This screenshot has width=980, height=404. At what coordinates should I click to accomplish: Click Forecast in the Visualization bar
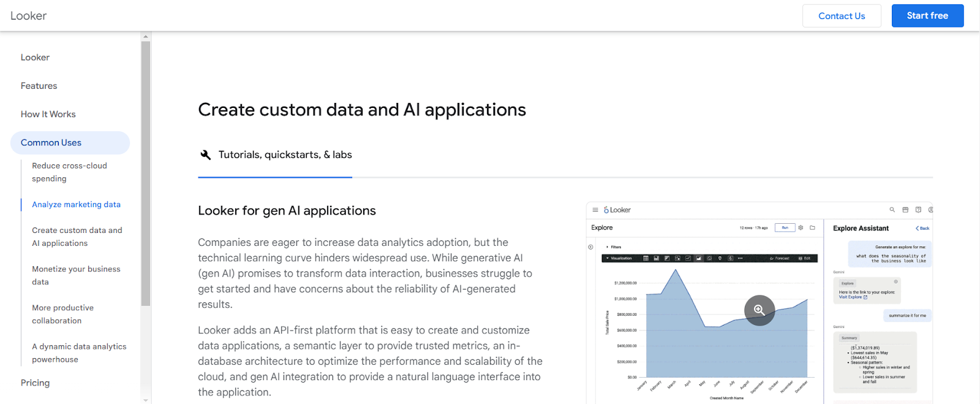point(780,258)
